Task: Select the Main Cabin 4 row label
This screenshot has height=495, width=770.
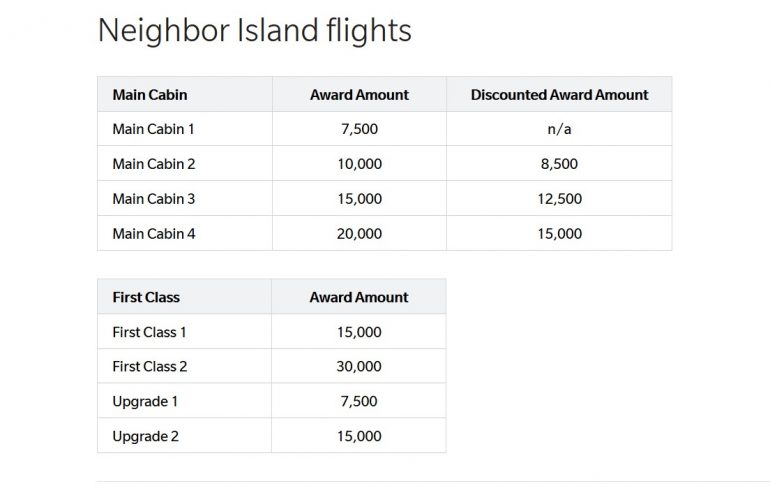Action: pos(154,234)
